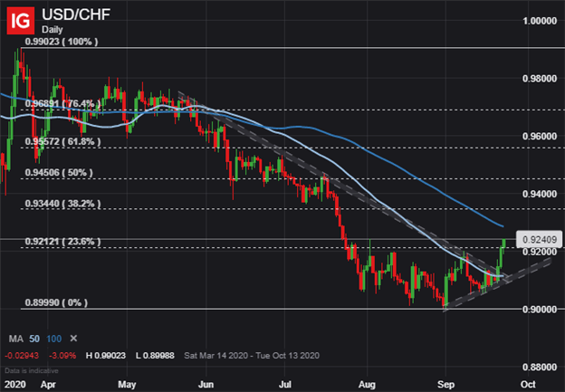Click the May label on time axis
This screenshot has height=392, width=565.
coord(127,385)
